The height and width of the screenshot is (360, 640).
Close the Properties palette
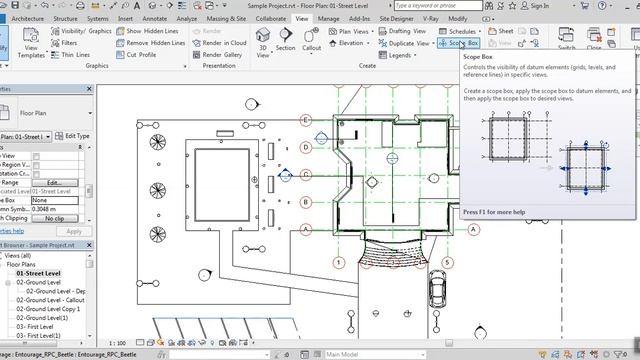tap(89, 89)
